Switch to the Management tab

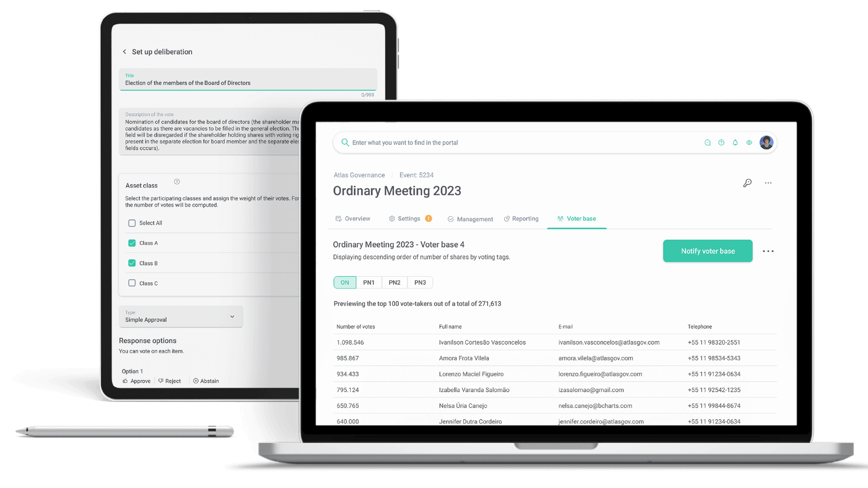pyautogui.click(x=475, y=219)
